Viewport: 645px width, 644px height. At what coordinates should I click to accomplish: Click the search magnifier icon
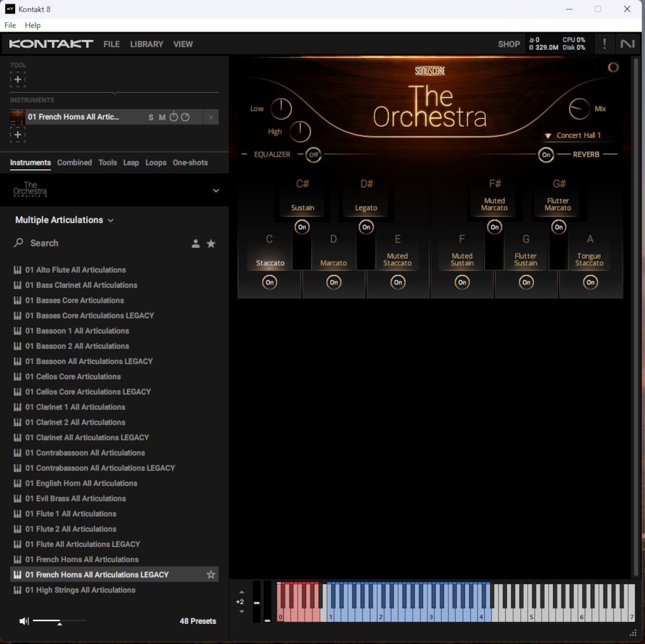tap(19, 243)
